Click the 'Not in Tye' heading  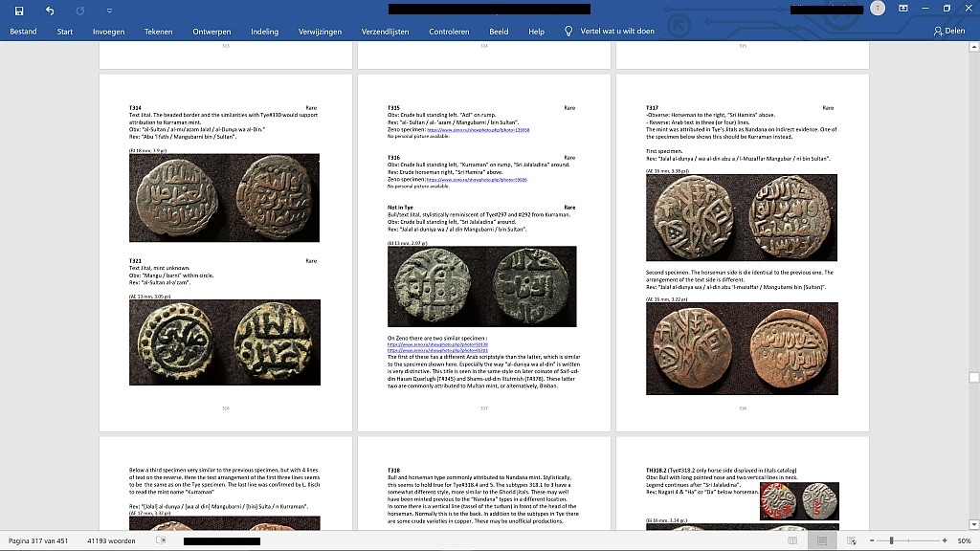point(400,208)
